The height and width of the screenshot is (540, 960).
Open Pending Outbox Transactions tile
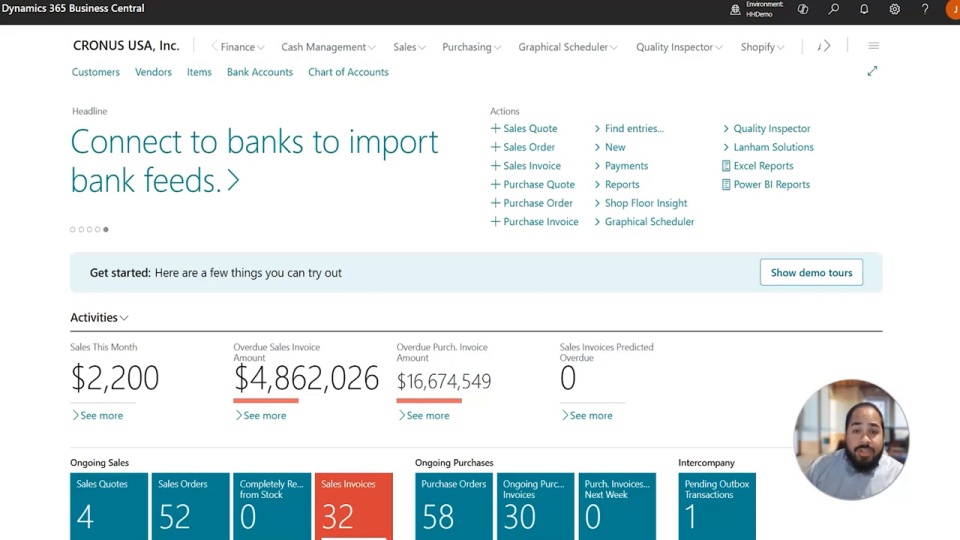(x=717, y=506)
